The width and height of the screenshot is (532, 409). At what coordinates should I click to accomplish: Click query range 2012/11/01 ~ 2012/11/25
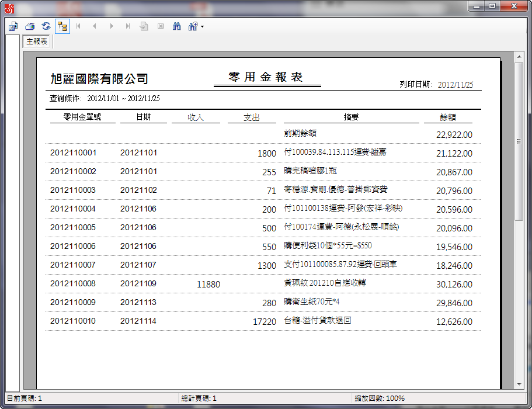click(123, 98)
